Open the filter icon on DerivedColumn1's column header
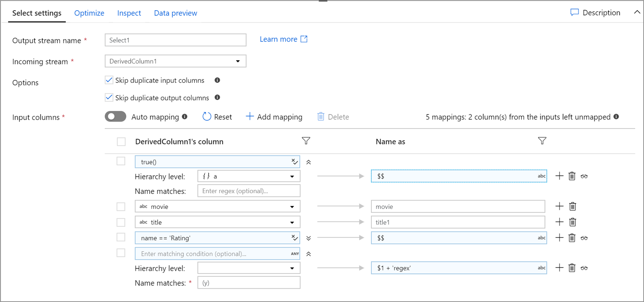Viewport: 644px width, 302px height. click(306, 141)
